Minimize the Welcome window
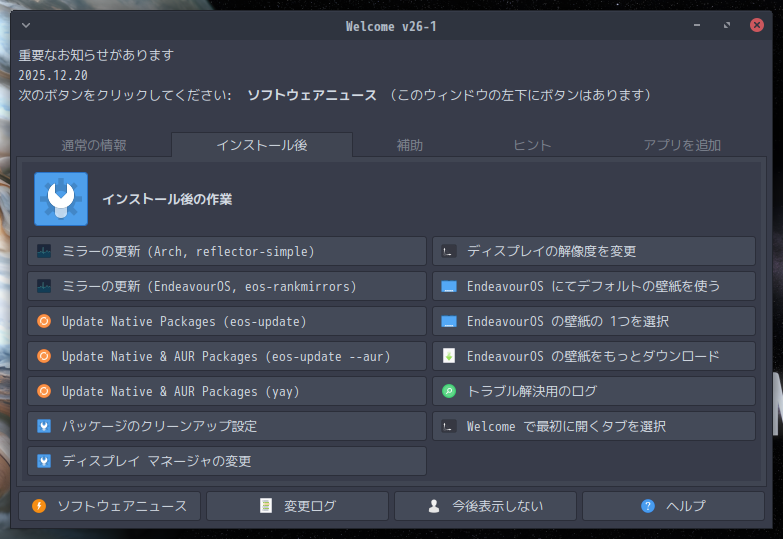 pos(697,25)
